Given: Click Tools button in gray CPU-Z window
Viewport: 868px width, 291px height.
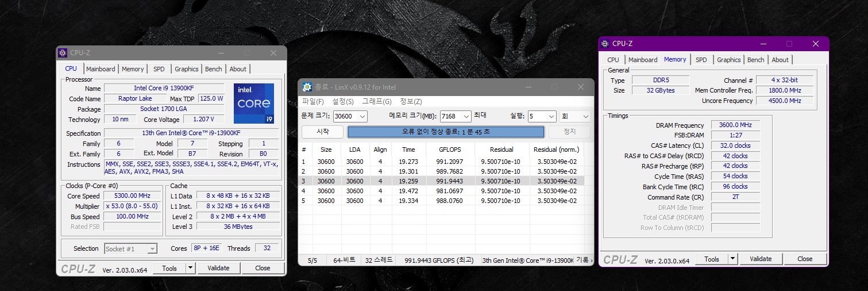Looking at the screenshot, I should (169, 268).
